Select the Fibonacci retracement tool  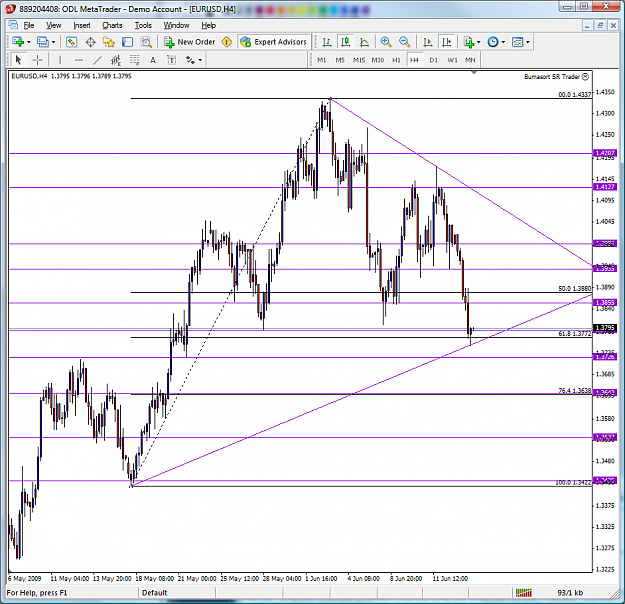tap(135, 60)
